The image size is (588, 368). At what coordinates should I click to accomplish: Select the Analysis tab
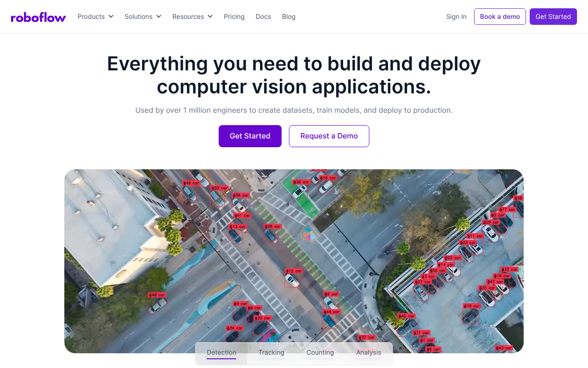(368, 352)
